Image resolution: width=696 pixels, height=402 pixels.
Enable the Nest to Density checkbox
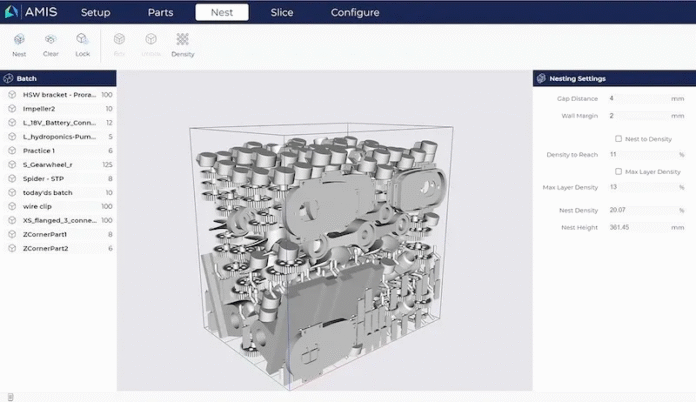(x=618, y=139)
